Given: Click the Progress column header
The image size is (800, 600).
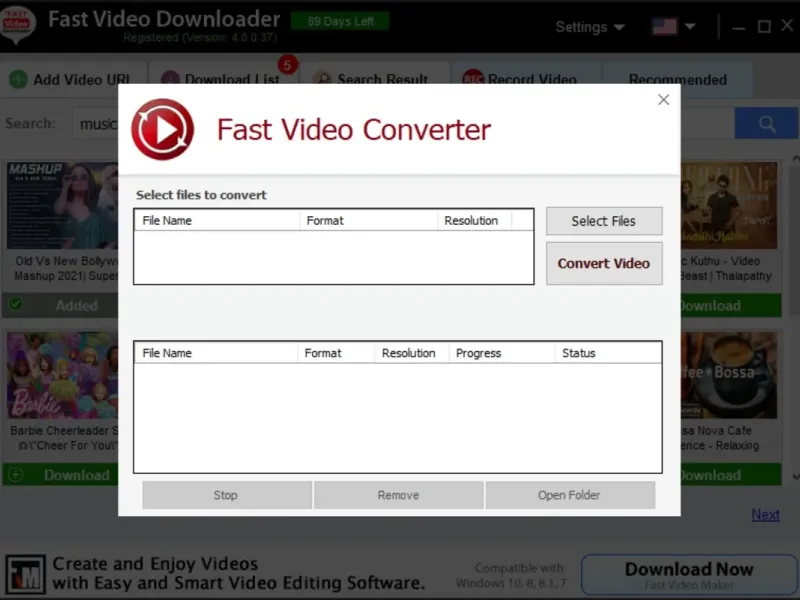Looking at the screenshot, I should pyautogui.click(x=502, y=353).
